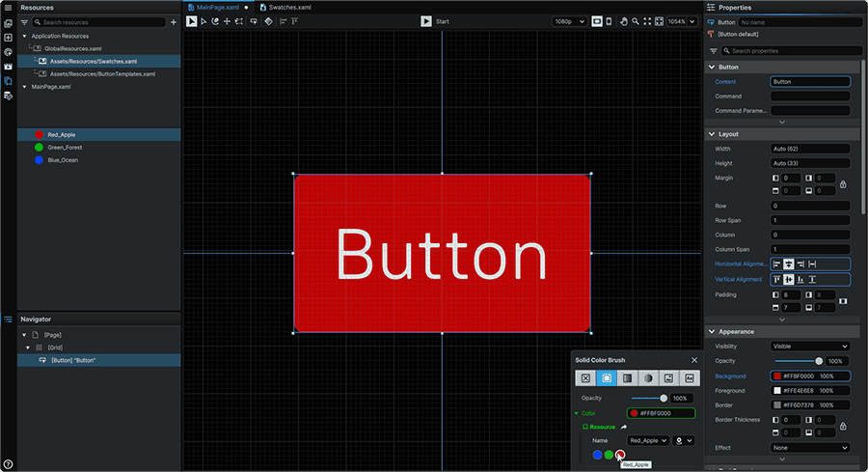Open the 1080p resolution dropdown

569,21
